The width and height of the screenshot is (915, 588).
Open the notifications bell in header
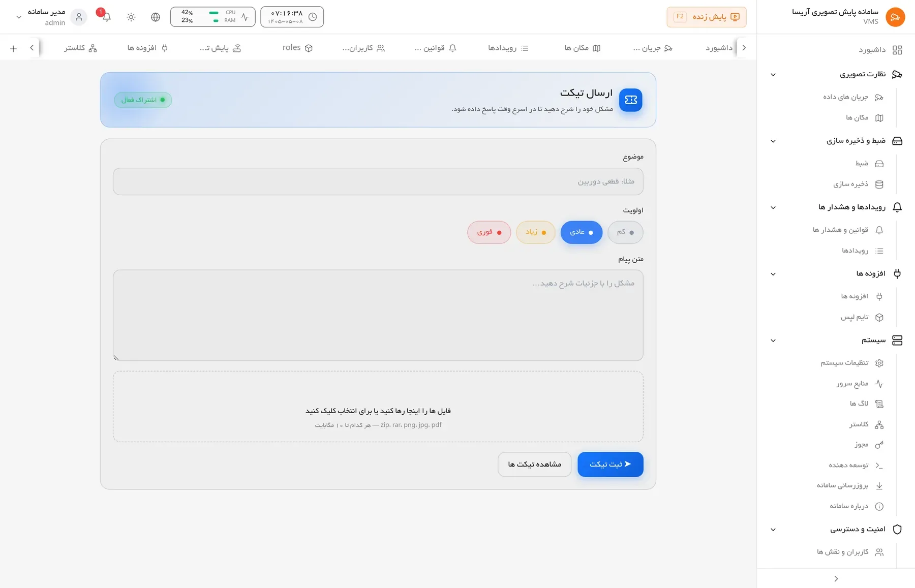coord(106,17)
